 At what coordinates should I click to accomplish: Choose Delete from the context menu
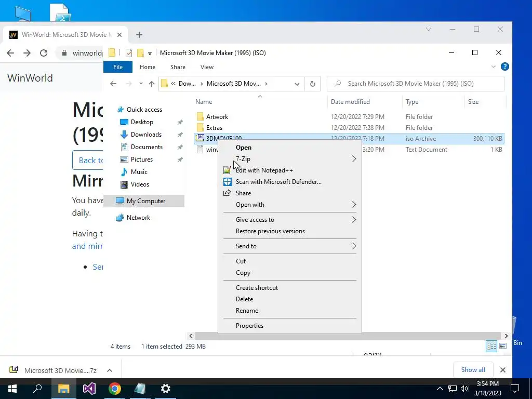pyautogui.click(x=290, y=299)
